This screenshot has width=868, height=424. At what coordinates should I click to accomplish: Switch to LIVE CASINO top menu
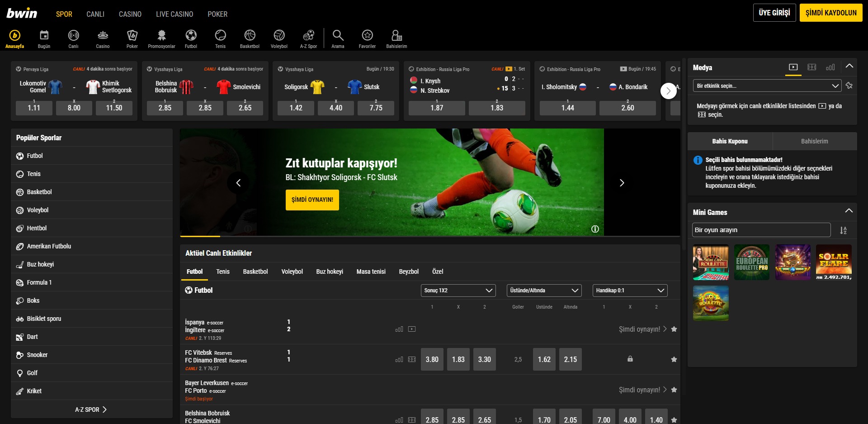[175, 14]
